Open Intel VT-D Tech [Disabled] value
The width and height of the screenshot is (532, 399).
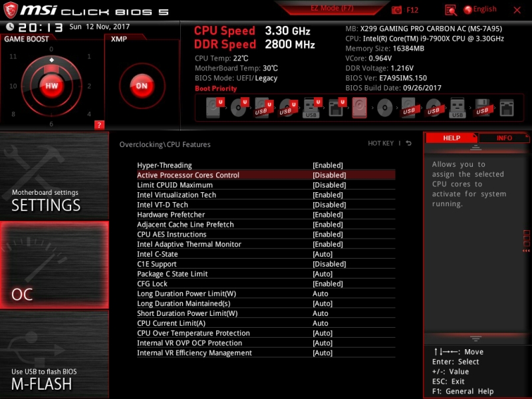pos(329,205)
